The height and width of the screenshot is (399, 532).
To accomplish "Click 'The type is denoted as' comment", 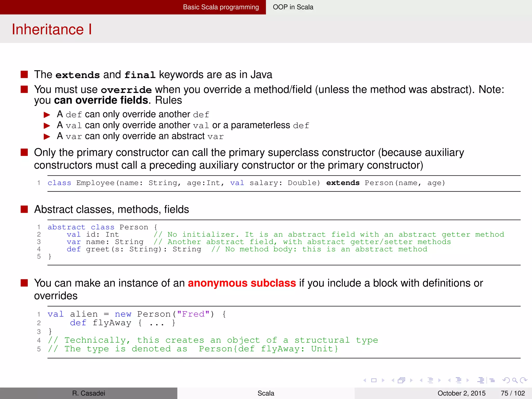I will (193, 349).
